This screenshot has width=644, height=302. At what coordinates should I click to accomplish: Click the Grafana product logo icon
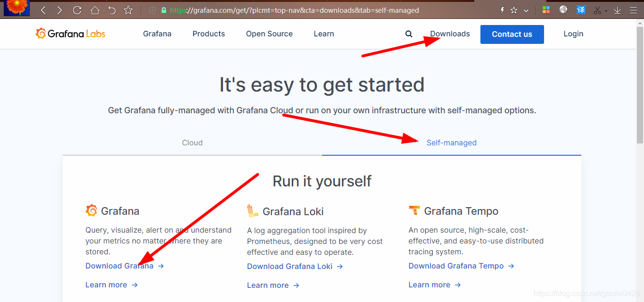(x=91, y=210)
